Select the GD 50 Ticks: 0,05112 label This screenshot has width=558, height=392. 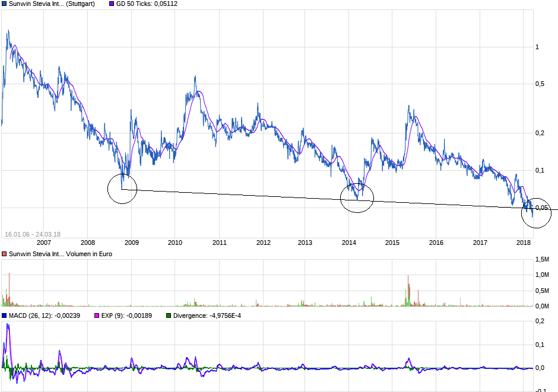click(147, 4)
